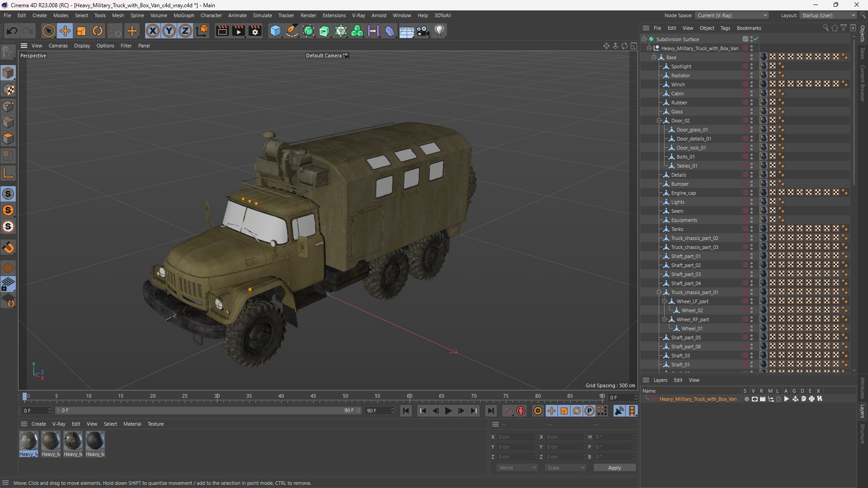
Task: Open the Node Space dropdown
Action: (731, 15)
